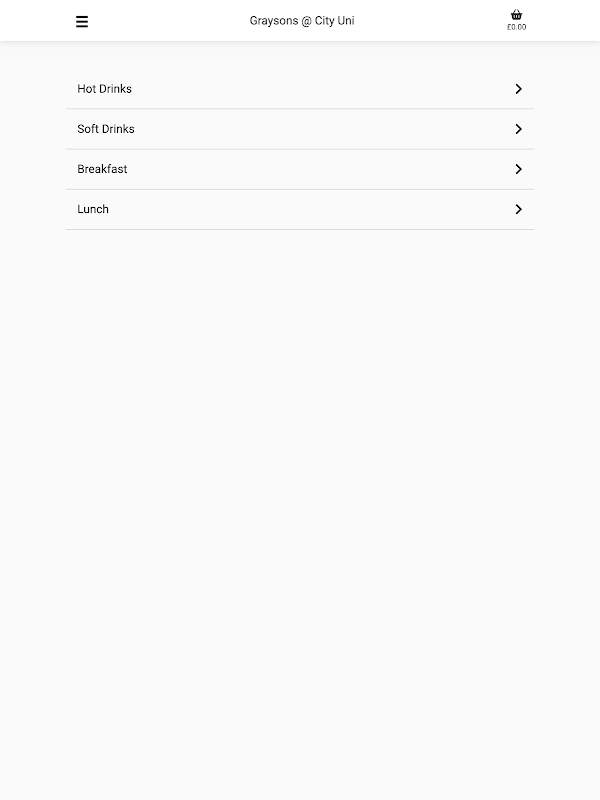Expand the Soft Drinks chevron arrow
Image resolution: width=600 pixels, height=800 pixels.
coord(518,129)
